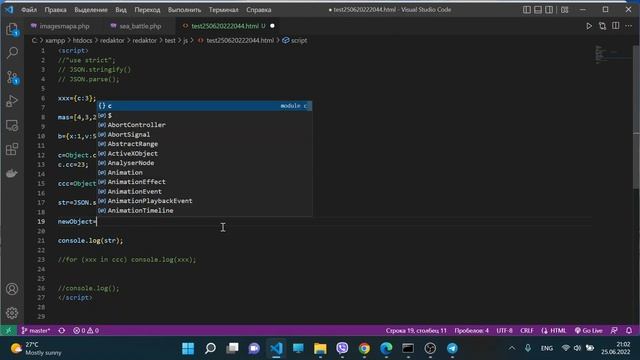Click the Synchronize Changes icon in status bar
The height and width of the screenshot is (360, 640).
point(62,330)
